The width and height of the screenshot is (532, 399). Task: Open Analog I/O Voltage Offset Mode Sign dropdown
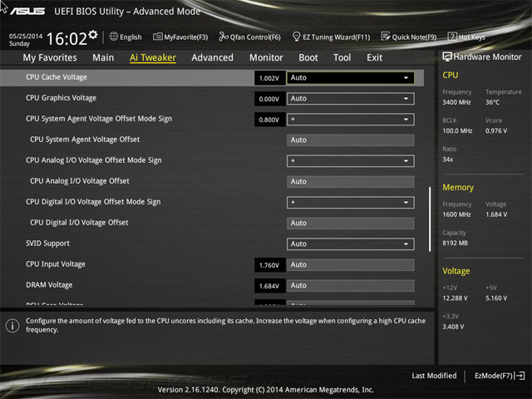[x=350, y=160]
